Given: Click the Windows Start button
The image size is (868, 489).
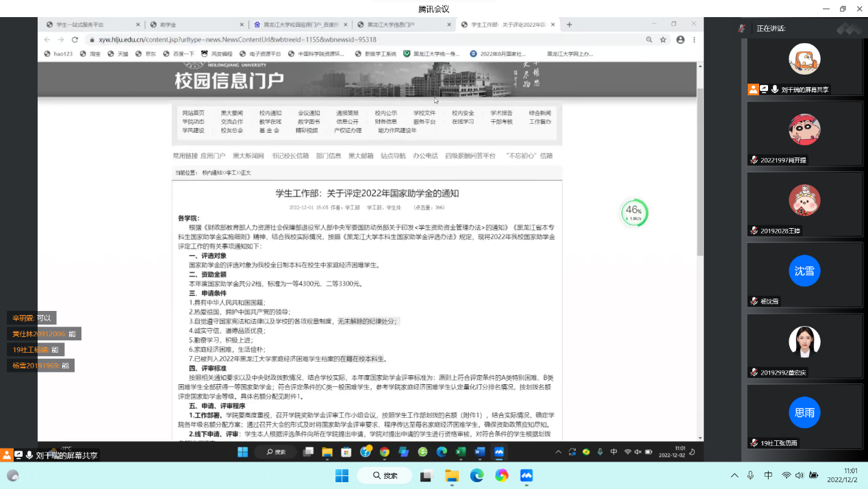Looking at the screenshot, I should [342, 475].
